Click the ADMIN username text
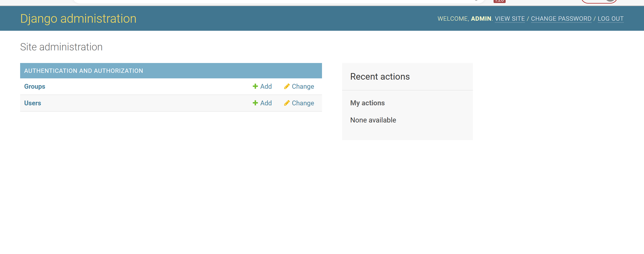This screenshot has height=254, width=644. [x=481, y=19]
